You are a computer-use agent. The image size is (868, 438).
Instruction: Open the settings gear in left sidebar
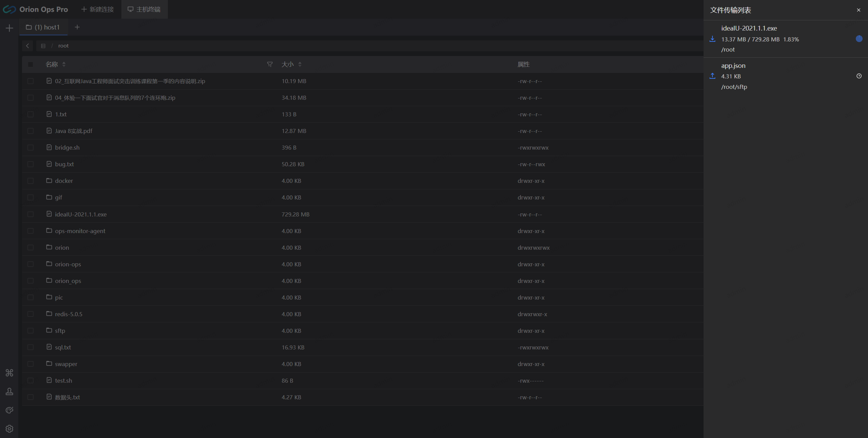9,429
